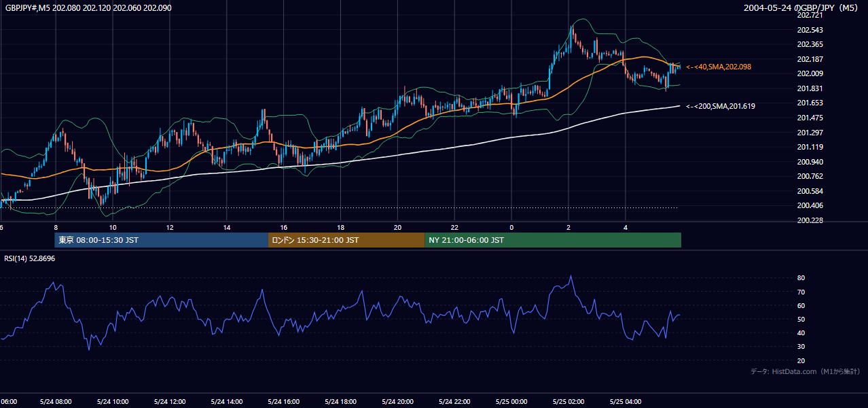Image resolution: width=868 pixels, height=408 pixels.
Task: Click price axis value 201.297
Action: coord(810,133)
